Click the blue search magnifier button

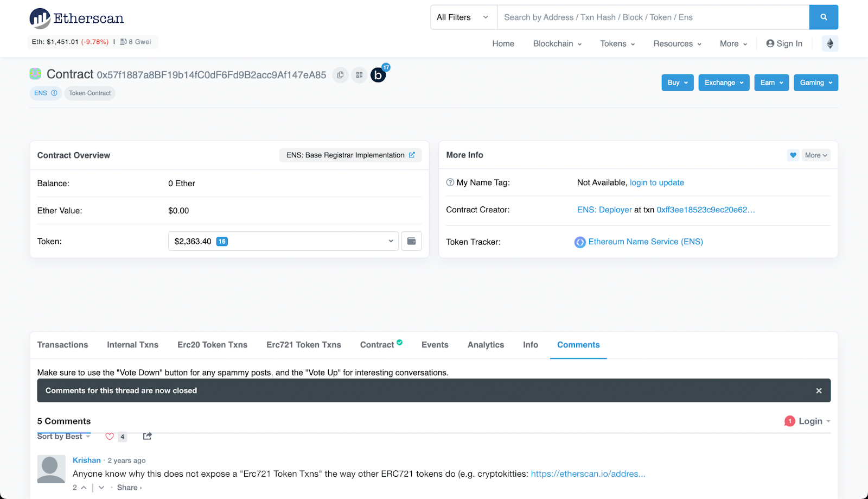(x=824, y=17)
